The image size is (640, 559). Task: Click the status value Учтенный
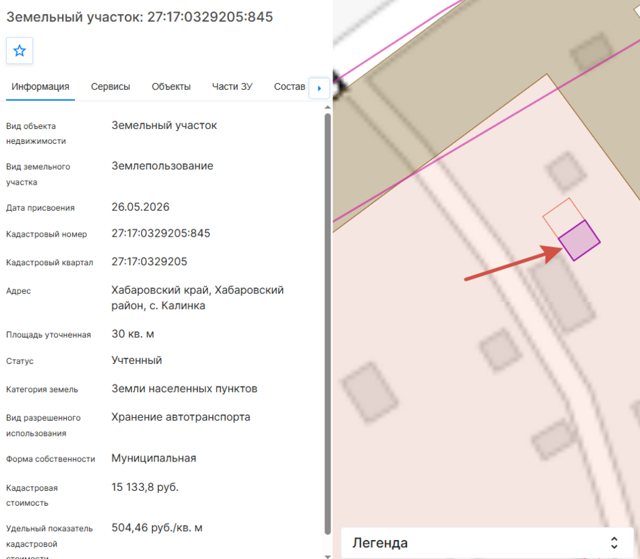click(137, 360)
